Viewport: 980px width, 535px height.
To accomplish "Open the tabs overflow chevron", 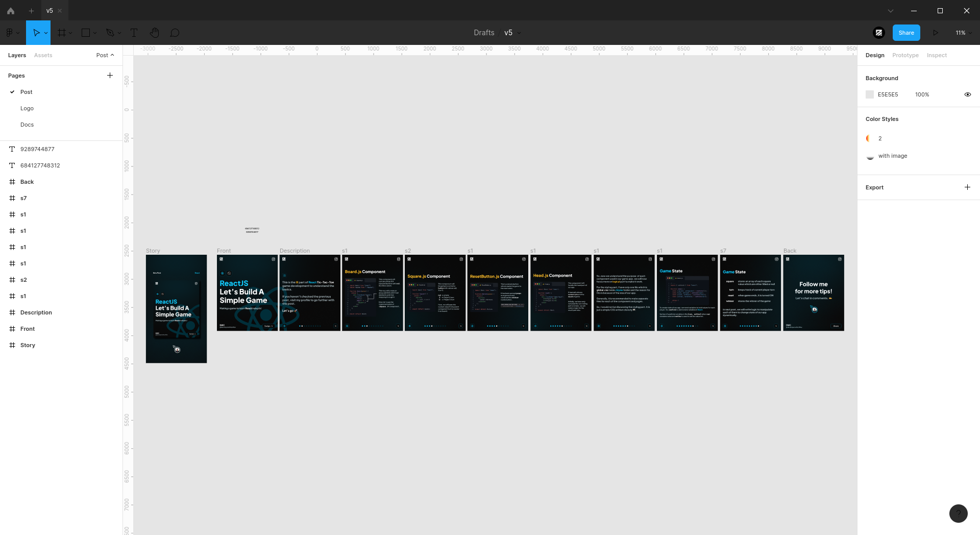I will [891, 10].
